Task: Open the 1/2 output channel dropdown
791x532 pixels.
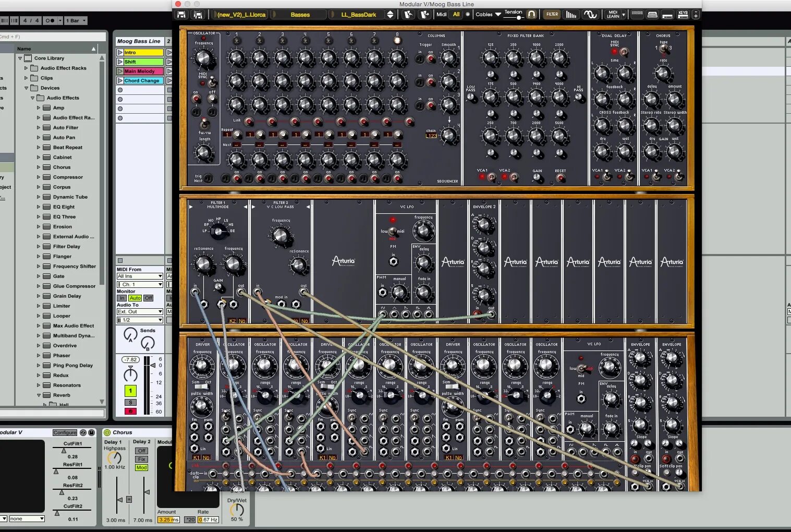Action: click(140, 320)
